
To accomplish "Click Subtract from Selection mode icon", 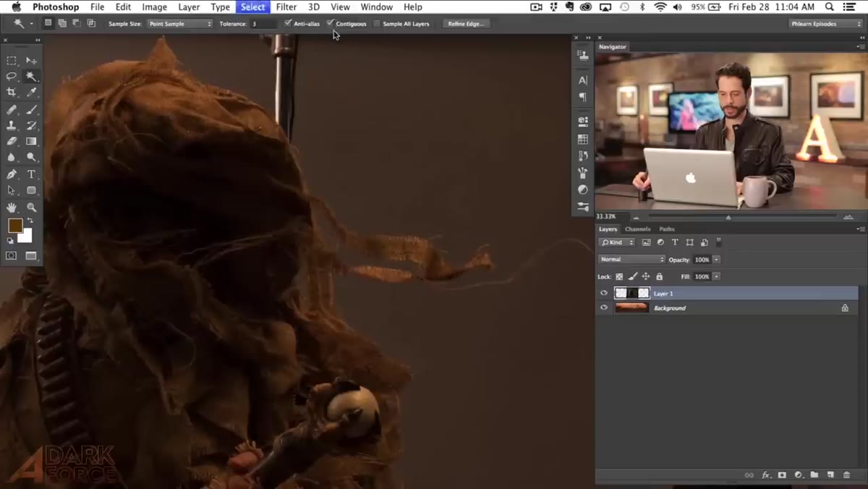I will [x=76, y=23].
